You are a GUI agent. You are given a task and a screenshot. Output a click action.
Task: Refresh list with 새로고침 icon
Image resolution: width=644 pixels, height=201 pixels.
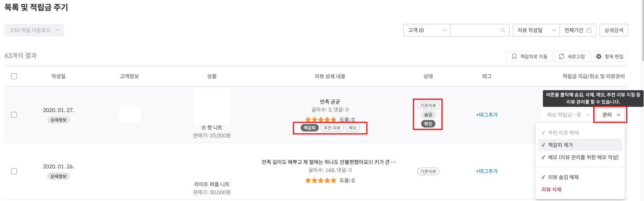pyautogui.click(x=562, y=56)
